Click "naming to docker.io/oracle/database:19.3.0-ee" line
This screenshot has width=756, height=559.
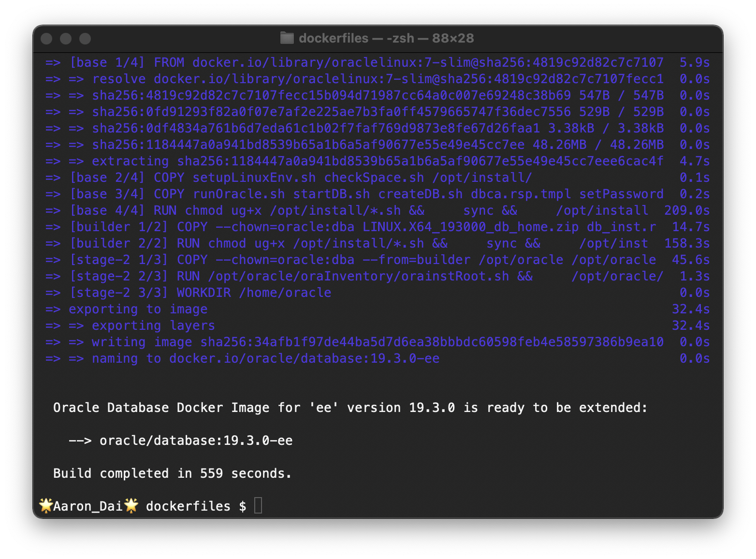(x=378, y=359)
